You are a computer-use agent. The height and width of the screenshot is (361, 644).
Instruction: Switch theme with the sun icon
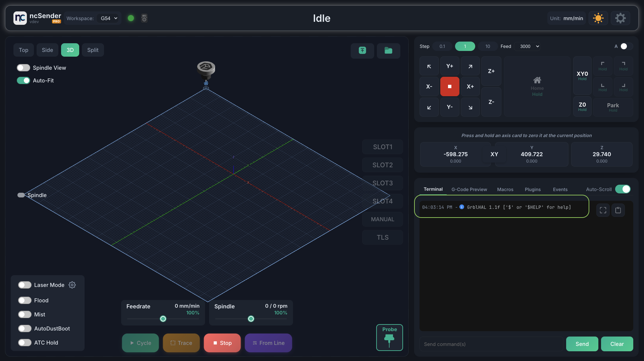click(598, 18)
